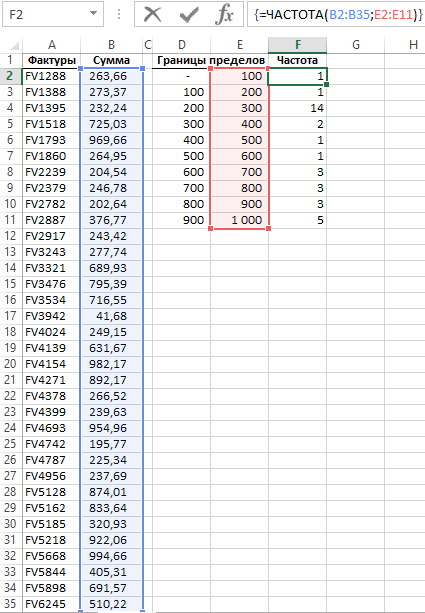Click the formula bar with ЧАСТОТА formula
Screen dimensions: 425x613
(x=336, y=14)
